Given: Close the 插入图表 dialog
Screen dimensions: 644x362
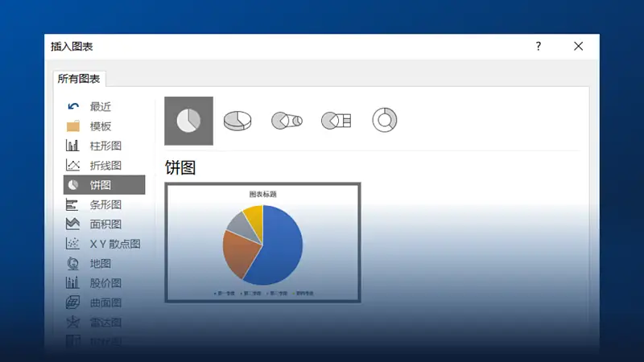Looking at the screenshot, I should click(x=578, y=46).
